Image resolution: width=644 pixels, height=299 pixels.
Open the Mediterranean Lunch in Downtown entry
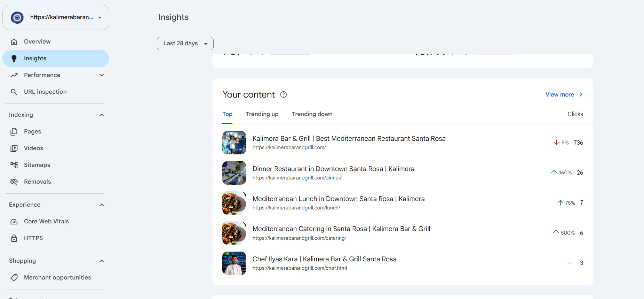coord(339,199)
